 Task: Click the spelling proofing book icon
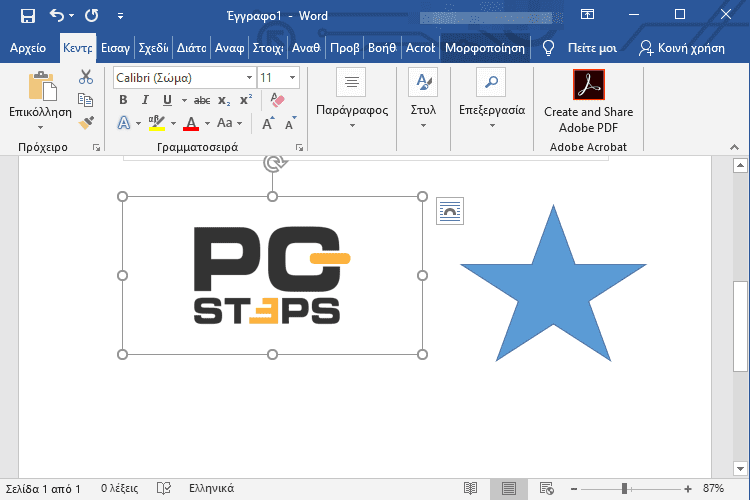coord(164,489)
